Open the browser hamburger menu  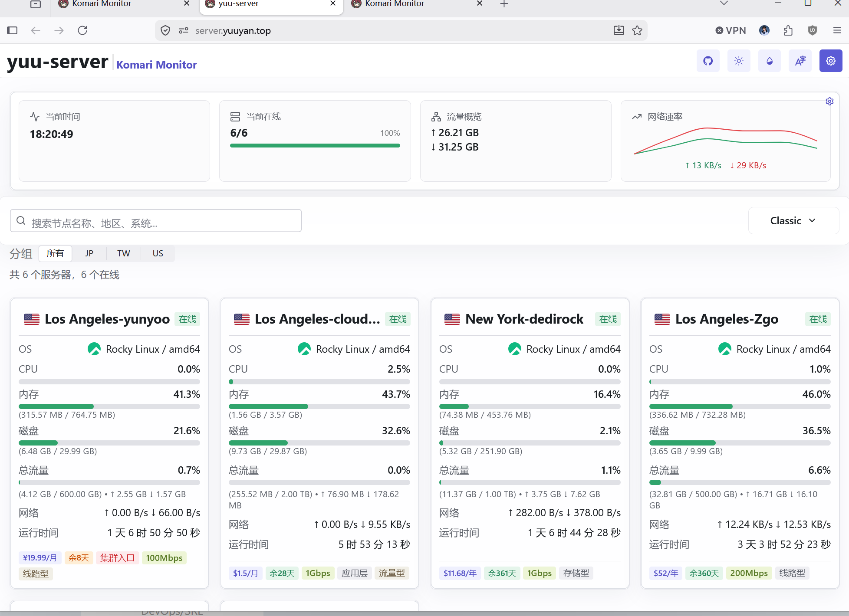pyautogui.click(x=837, y=30)
